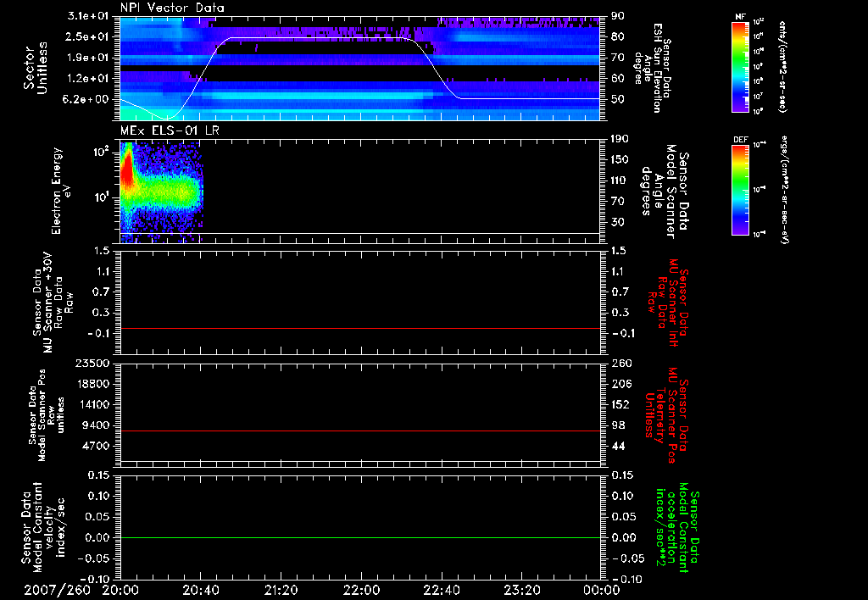Click the red MU Scanner Inh Raw Data label
This screenshot has height=600, width=868.
click(668, 303)
